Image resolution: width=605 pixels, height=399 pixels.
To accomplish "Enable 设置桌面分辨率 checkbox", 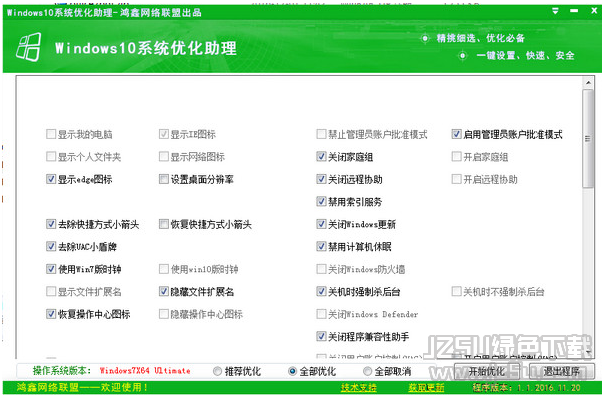I will pyautogui.click(x=164, y=179).
